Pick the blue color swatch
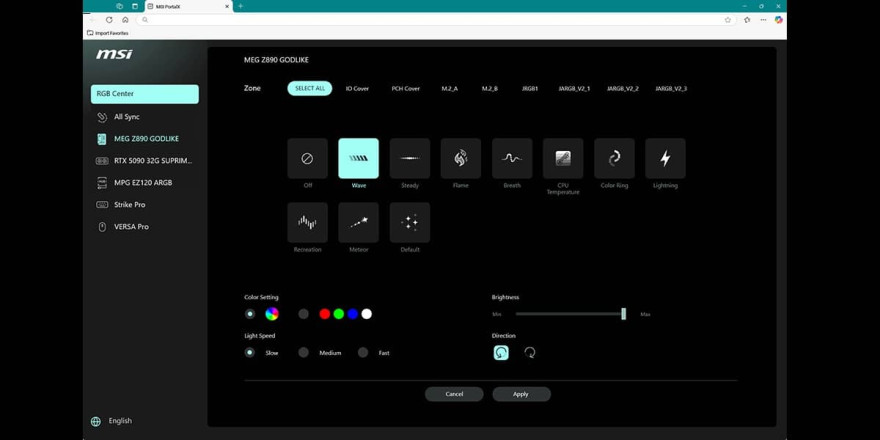The image size is (880, 440). click(352, 314)
